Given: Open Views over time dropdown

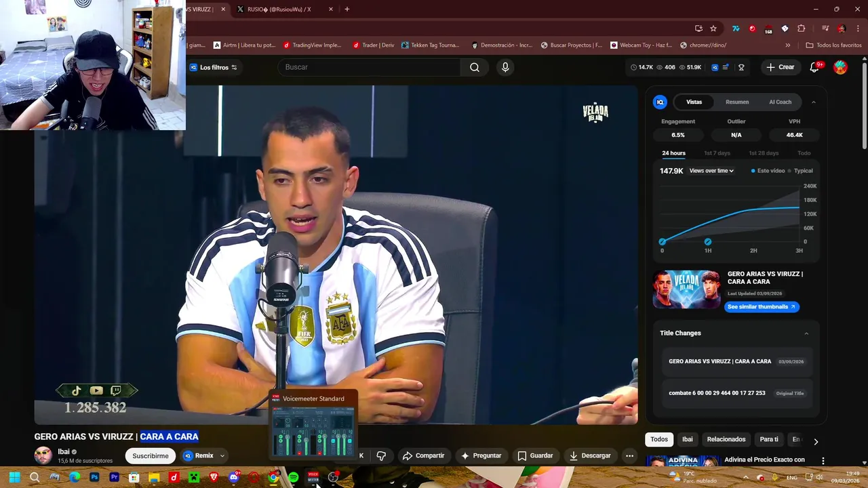Looking at the screenshot, I should pos(711,171).
